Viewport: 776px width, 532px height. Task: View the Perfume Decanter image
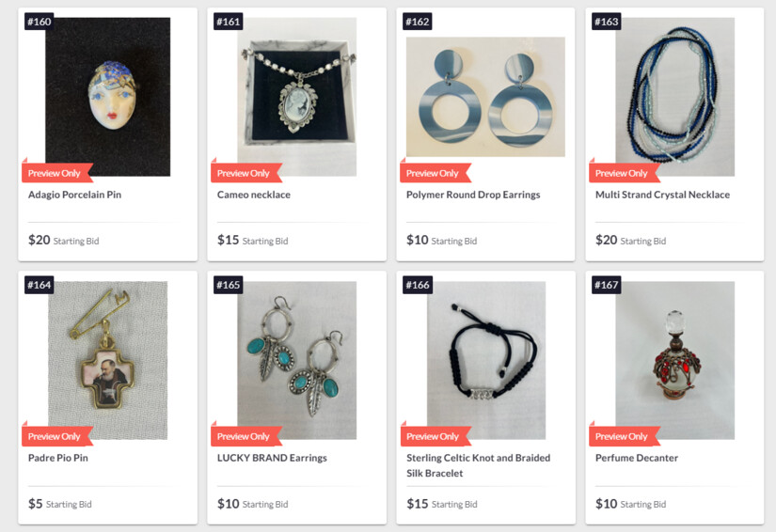point(675,360)
